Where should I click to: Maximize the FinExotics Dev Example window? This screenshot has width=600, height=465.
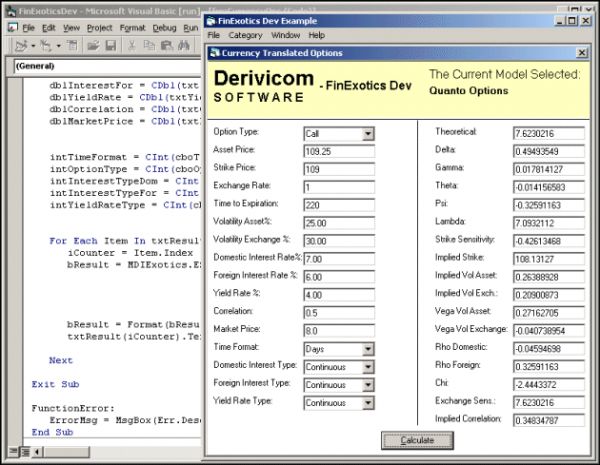coord(572,21)
